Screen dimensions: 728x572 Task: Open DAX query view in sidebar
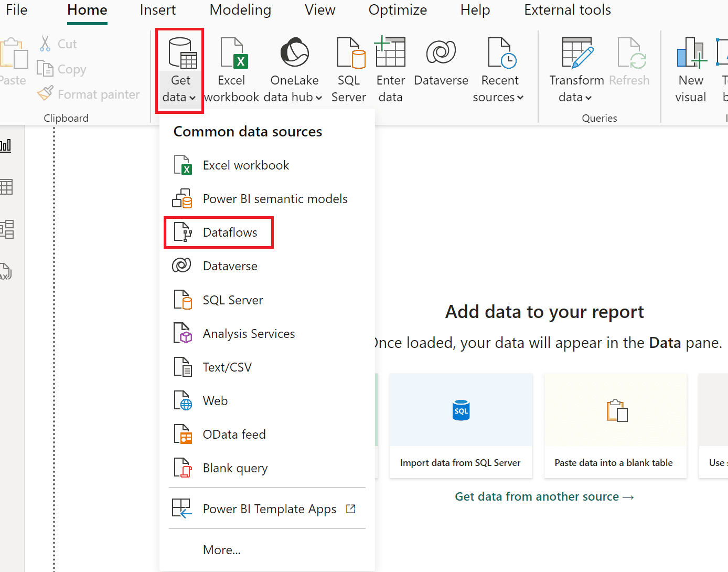(6, 271)
